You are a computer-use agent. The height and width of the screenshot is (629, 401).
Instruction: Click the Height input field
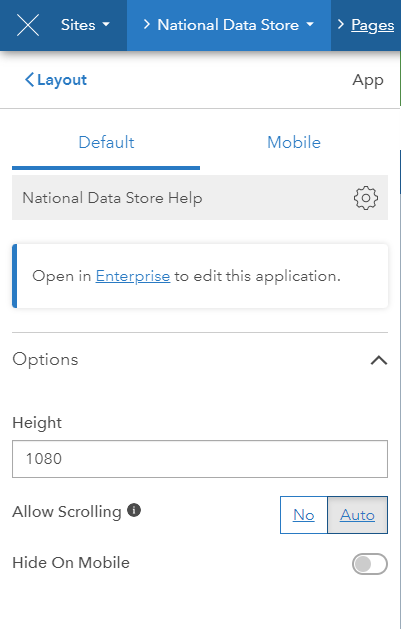200,459
